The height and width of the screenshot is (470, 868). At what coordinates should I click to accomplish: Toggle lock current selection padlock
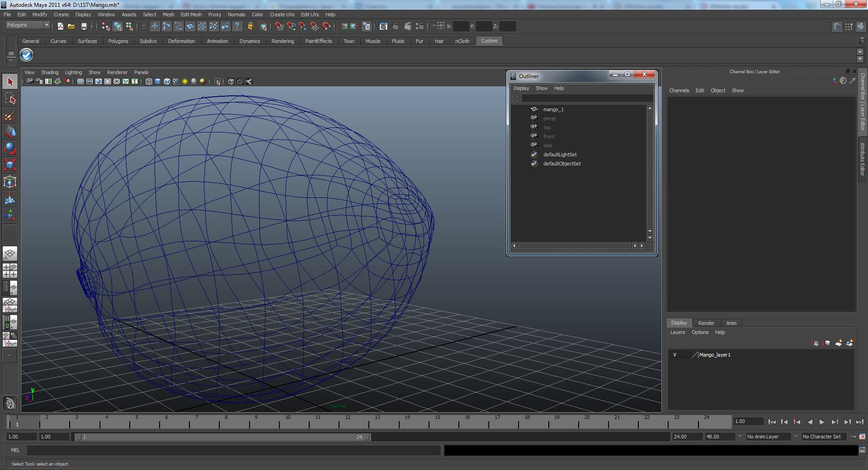click(x=250, y=26)
